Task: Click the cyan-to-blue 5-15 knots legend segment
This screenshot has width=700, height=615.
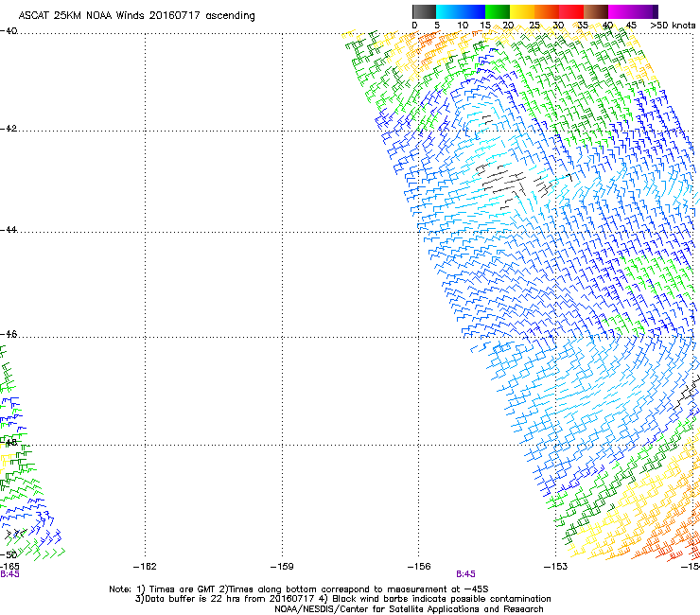Action: point(461,11)
